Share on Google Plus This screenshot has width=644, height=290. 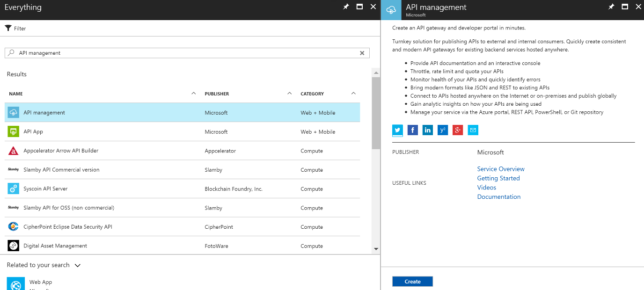point(458,130)
